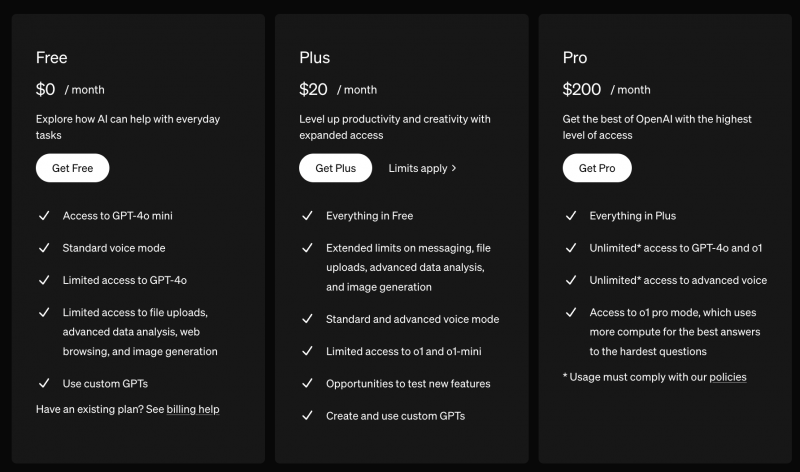
Task: Click checkmark beside Use custom GPTs
Action: pos(44,383)
